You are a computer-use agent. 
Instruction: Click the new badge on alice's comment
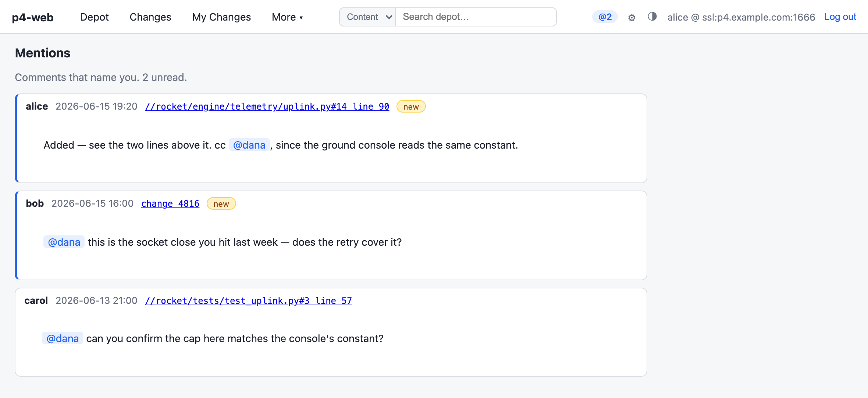pos(411,107)
